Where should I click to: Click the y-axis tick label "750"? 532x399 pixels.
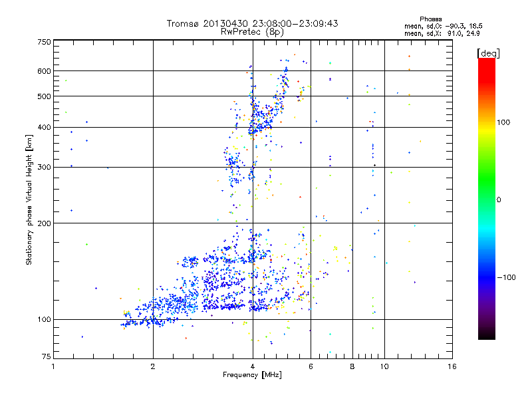coord(44,42)
